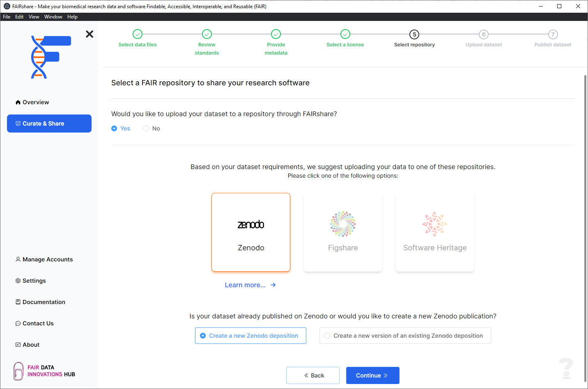Viewport: 588px width, 389px height.
Task: Click step 5 Select repository circle
Action: pyautogui.click(x=414, y=34)
